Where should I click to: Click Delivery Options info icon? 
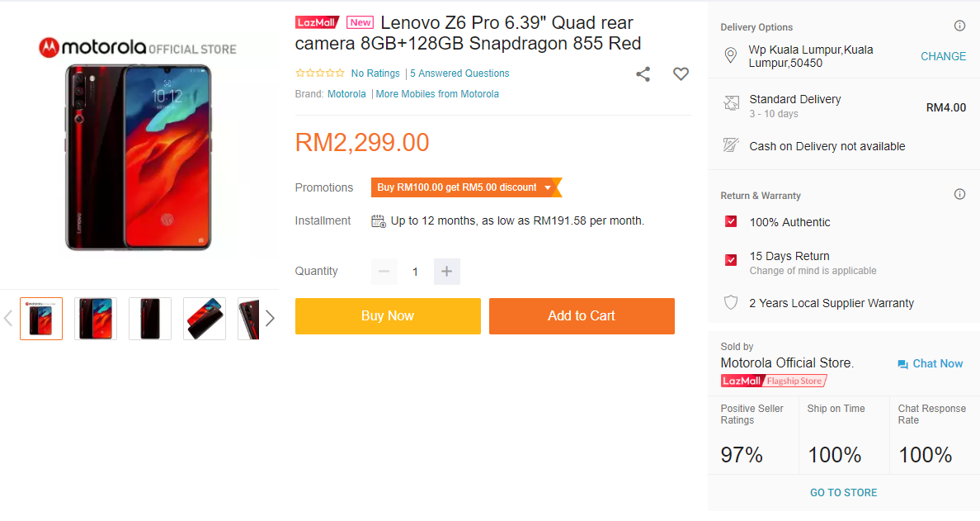959,26
